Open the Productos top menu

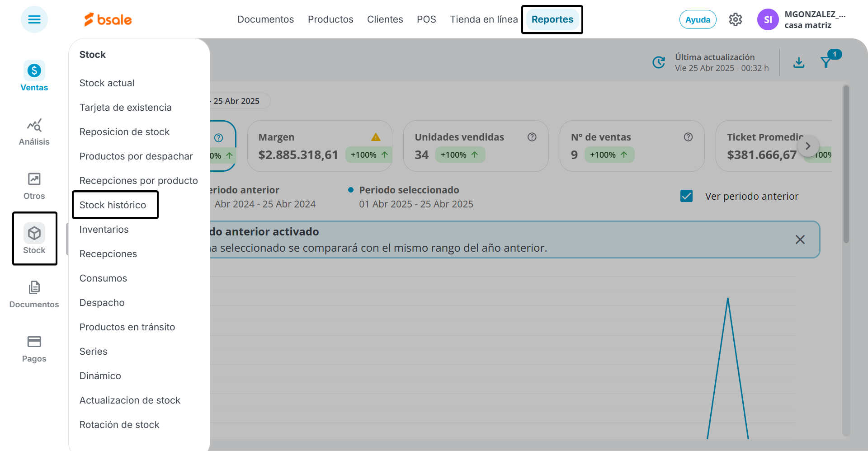tap(330, 19)
